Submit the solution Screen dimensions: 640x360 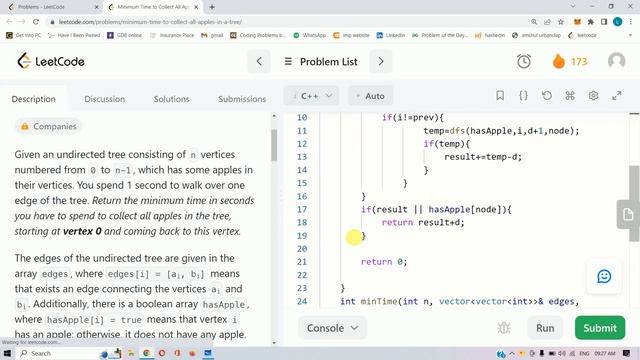coord(600,328)
